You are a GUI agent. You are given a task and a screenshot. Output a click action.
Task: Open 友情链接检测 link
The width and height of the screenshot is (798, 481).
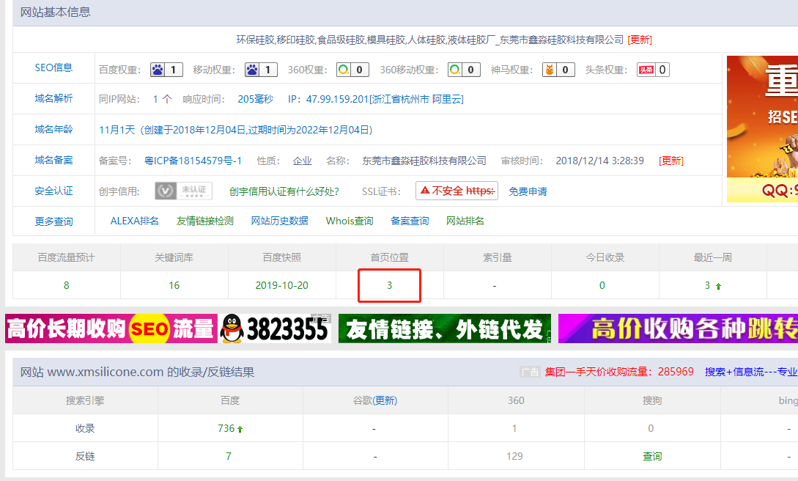point(205,221)
